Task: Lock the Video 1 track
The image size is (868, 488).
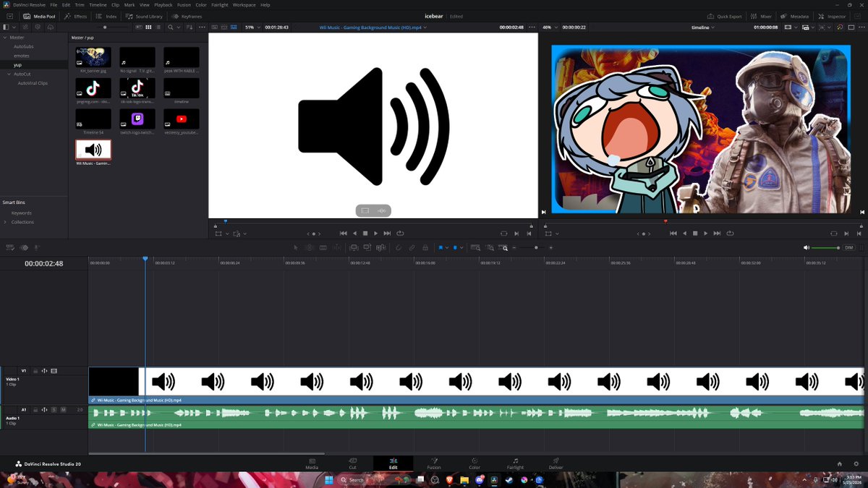Action: coord(35,371)
